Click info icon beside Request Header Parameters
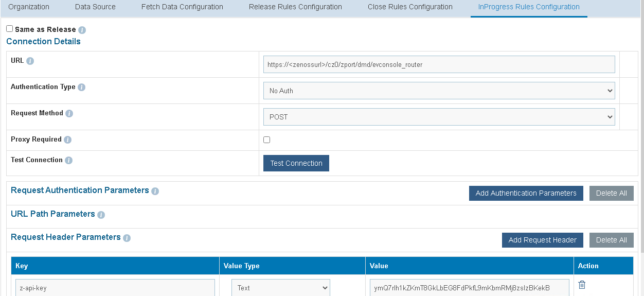This screenshot has width=644, height=296. [127, 238]
